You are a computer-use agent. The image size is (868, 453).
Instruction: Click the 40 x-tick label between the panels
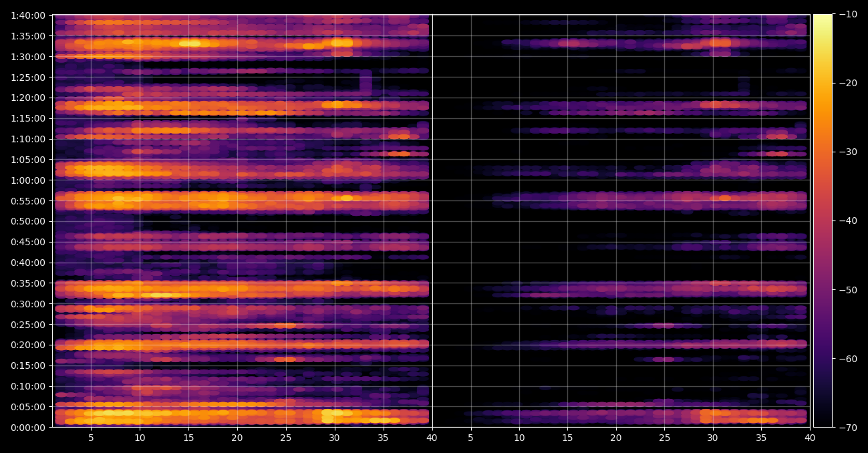432,438
